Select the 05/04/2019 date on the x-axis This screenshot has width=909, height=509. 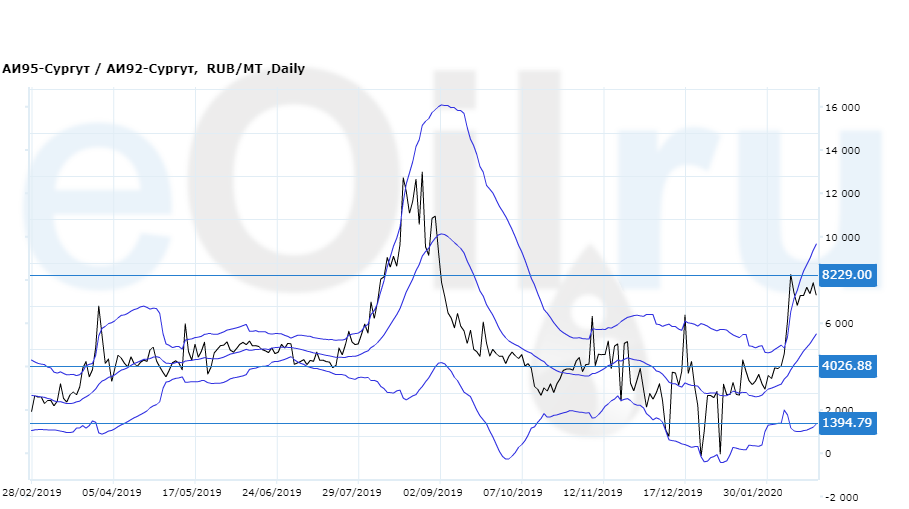coord(112,492)
